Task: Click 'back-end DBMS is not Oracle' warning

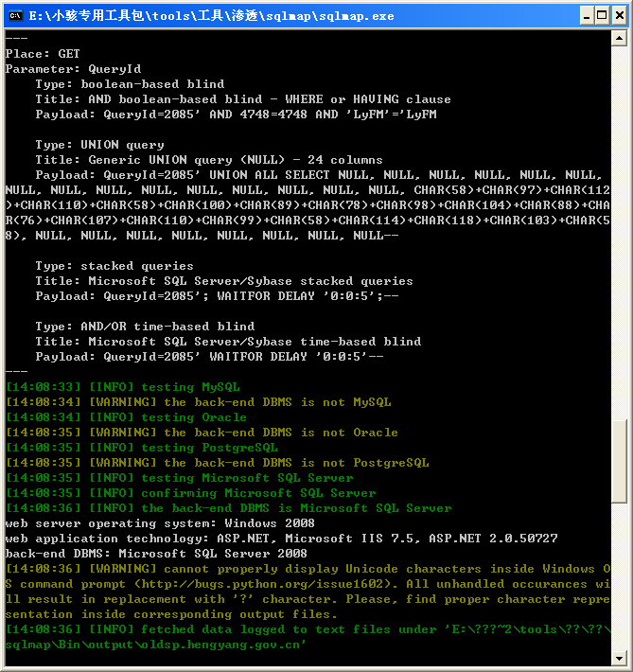Action: click(x=202, y=433)
